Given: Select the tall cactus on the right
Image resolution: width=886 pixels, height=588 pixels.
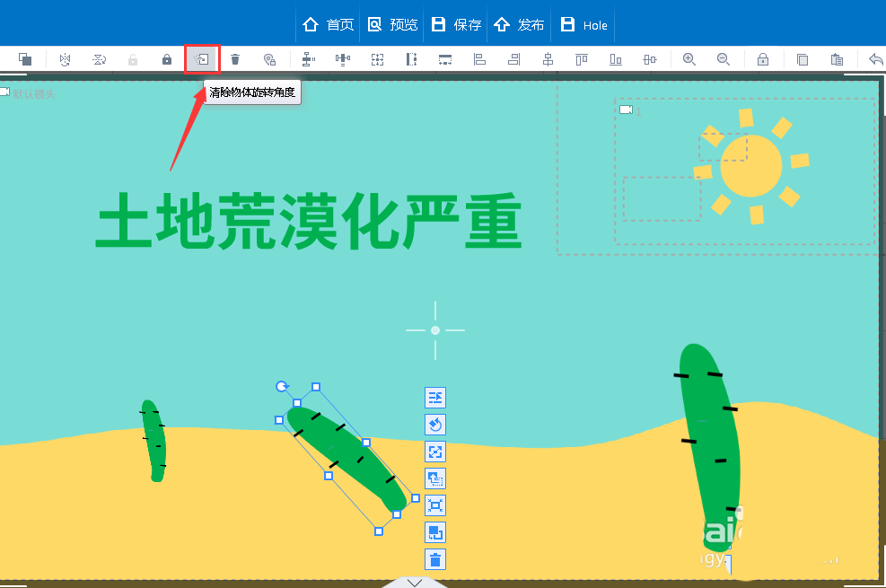Looking at the screenshot, I should click(x=708, y=446).
